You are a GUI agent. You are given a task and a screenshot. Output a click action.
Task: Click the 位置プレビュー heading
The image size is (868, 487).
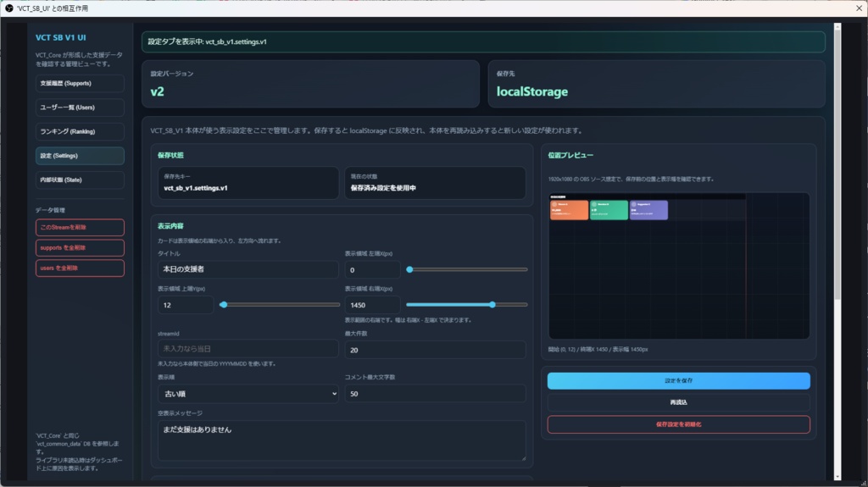coord(570,156)
